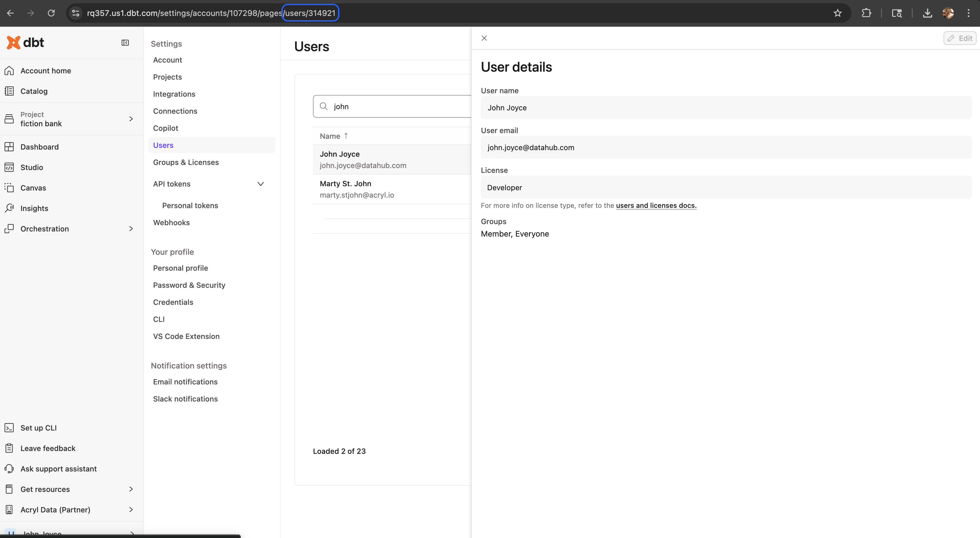Collapse the dbt sidebar panel icon
This screenshot has height=538, width=980.
125,43
